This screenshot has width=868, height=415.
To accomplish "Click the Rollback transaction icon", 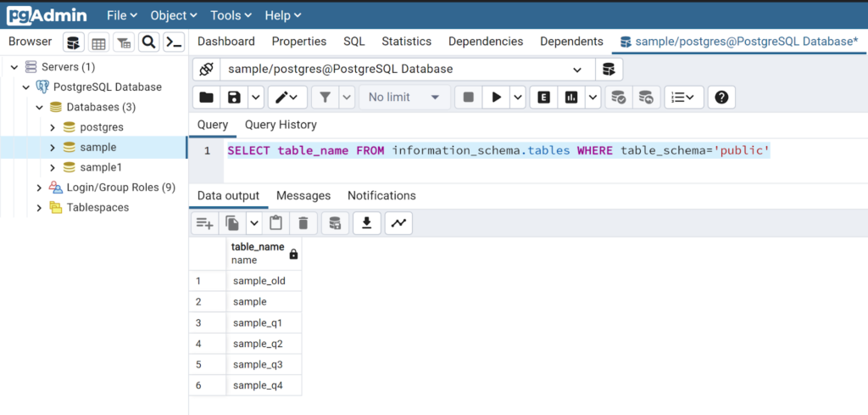I will [646, 98].
